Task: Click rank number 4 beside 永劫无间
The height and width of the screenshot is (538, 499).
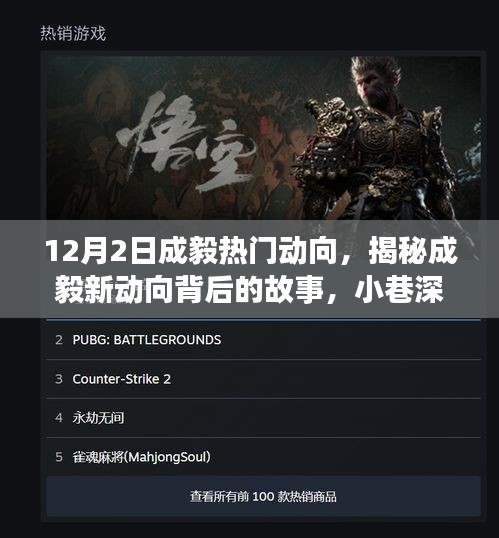Action: (59, 418)
